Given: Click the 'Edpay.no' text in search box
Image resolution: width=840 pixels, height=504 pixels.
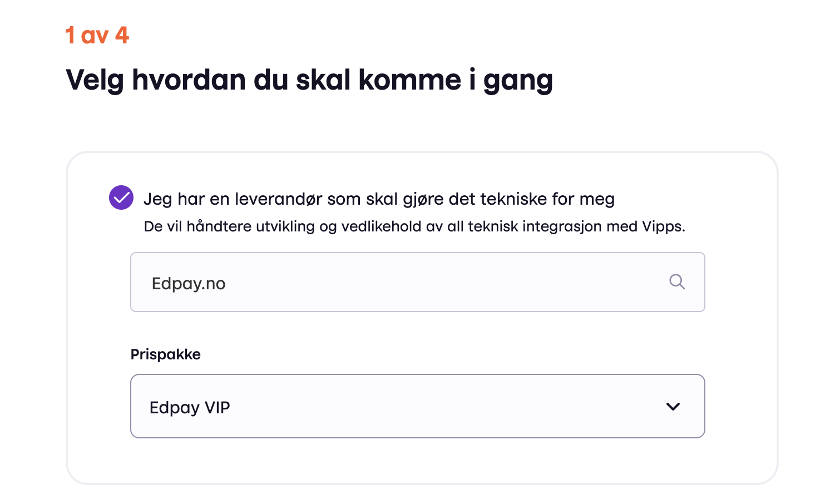Looking at the screenshot, I should coord(189,284).
